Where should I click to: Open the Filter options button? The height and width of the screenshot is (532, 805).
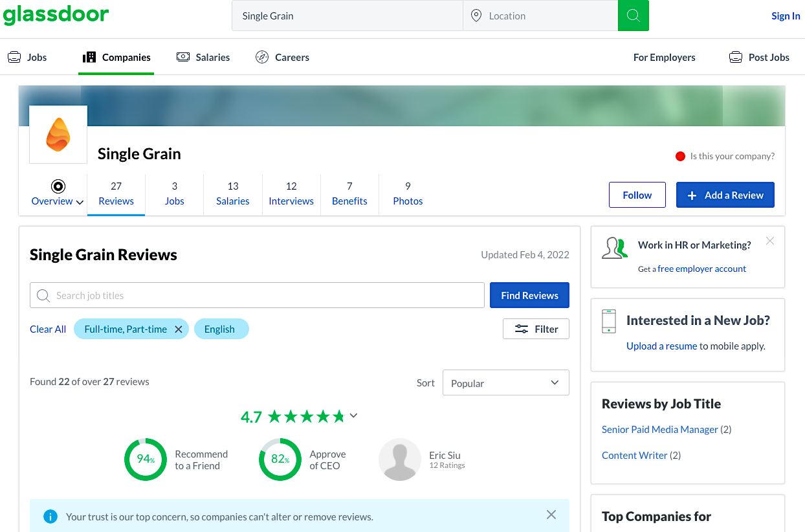click(536, 329)
